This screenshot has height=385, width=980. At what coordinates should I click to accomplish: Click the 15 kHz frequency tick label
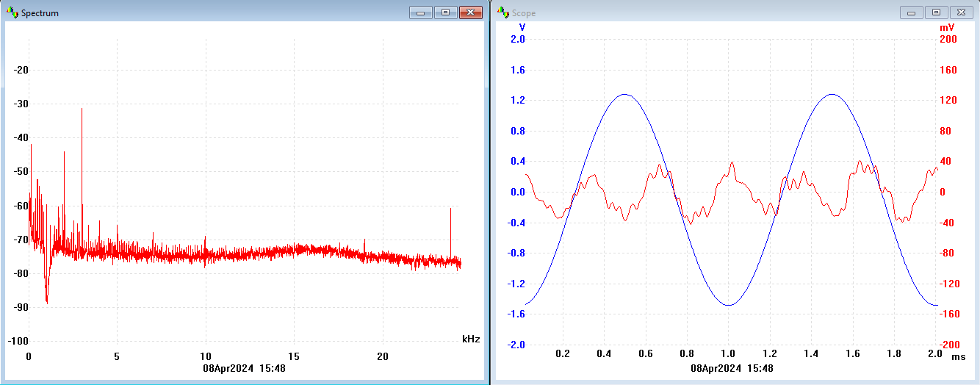294,356
